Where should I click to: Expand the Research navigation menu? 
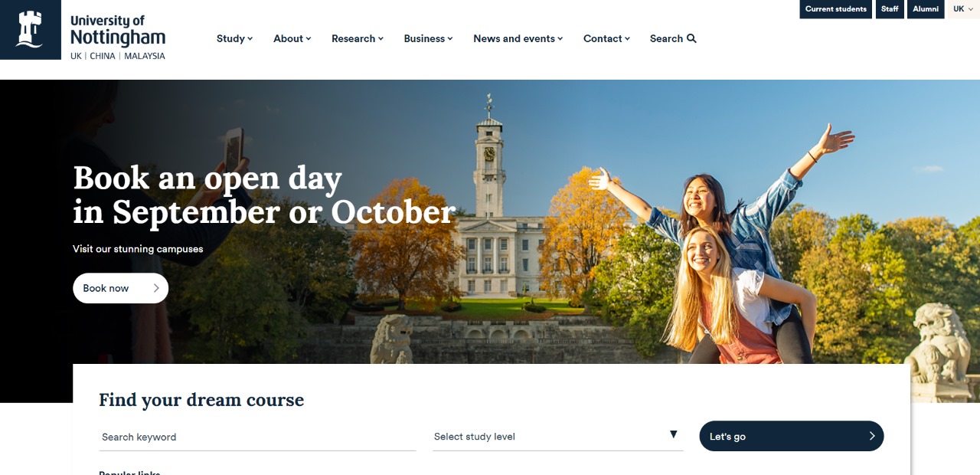coord(358,38)
